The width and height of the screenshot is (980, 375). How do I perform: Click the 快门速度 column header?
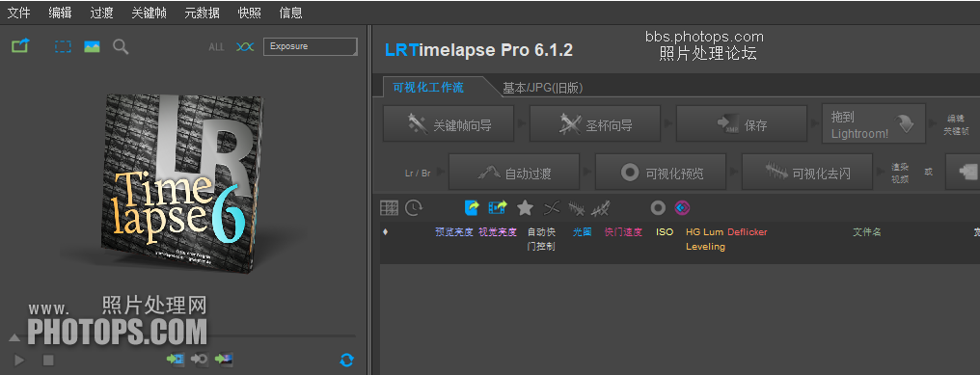point(623,232)
